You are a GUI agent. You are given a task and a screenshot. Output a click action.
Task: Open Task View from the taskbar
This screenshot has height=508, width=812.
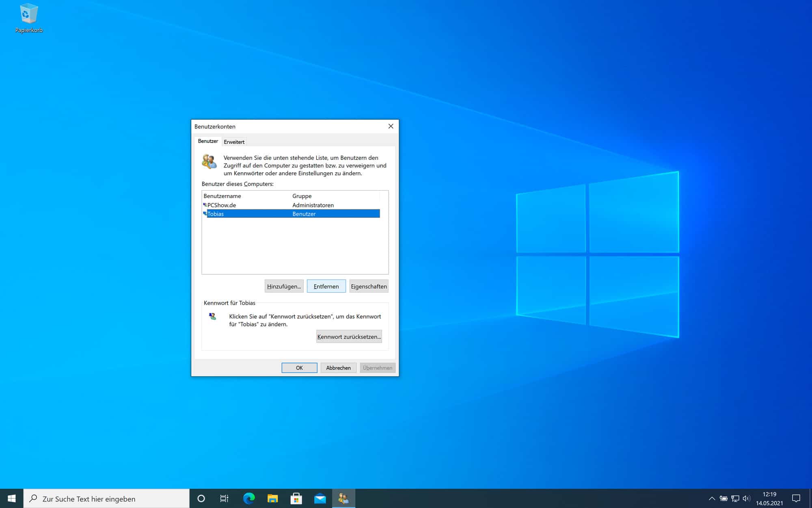click(x=225, y=498)
